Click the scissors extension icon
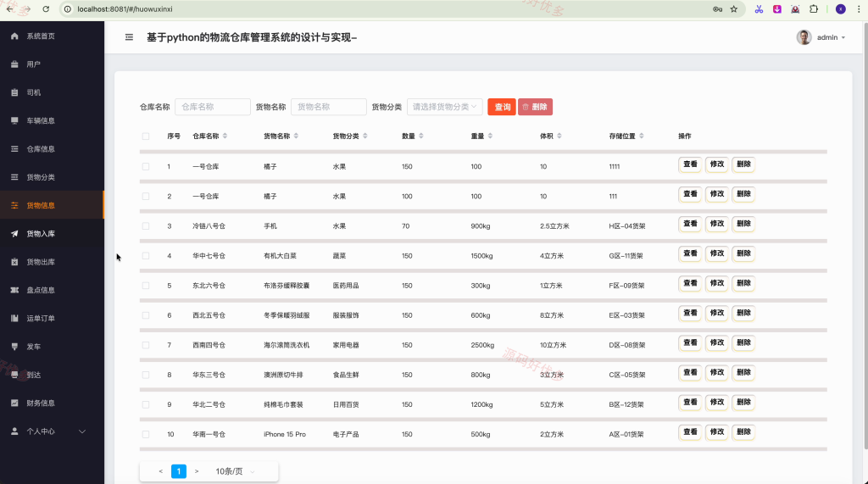 [x=759, y=8]
